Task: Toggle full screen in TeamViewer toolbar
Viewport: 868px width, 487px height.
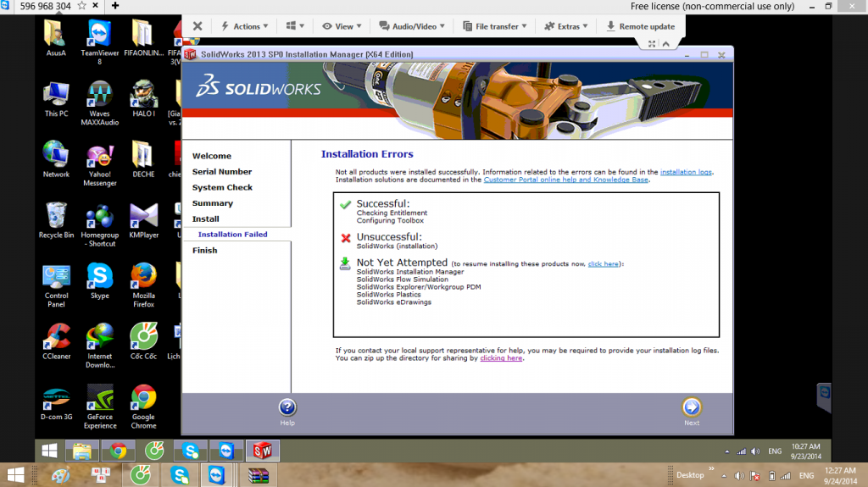Action: coord(652,44)
